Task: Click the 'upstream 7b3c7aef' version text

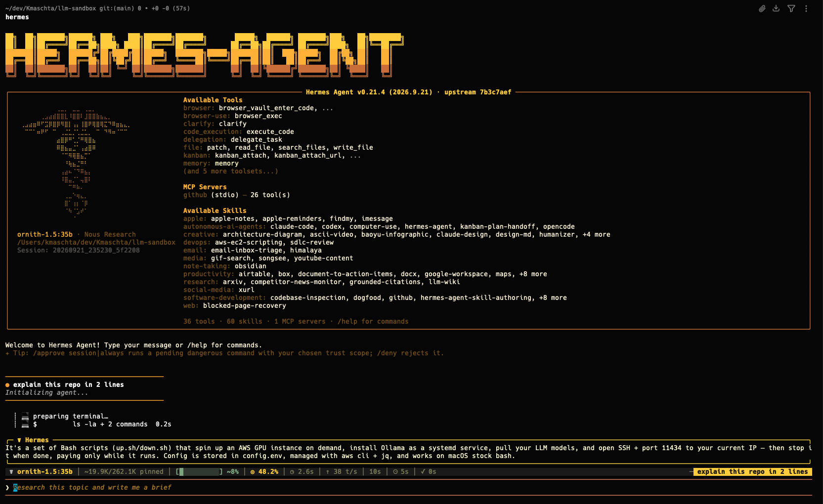Action: pyautogui.click(x=478, y=92)
